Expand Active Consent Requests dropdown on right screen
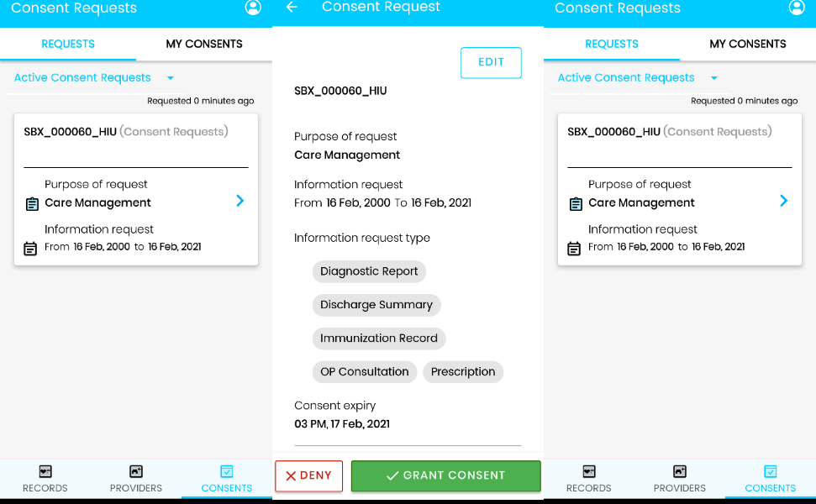The image size is (816, 504). 714,78
